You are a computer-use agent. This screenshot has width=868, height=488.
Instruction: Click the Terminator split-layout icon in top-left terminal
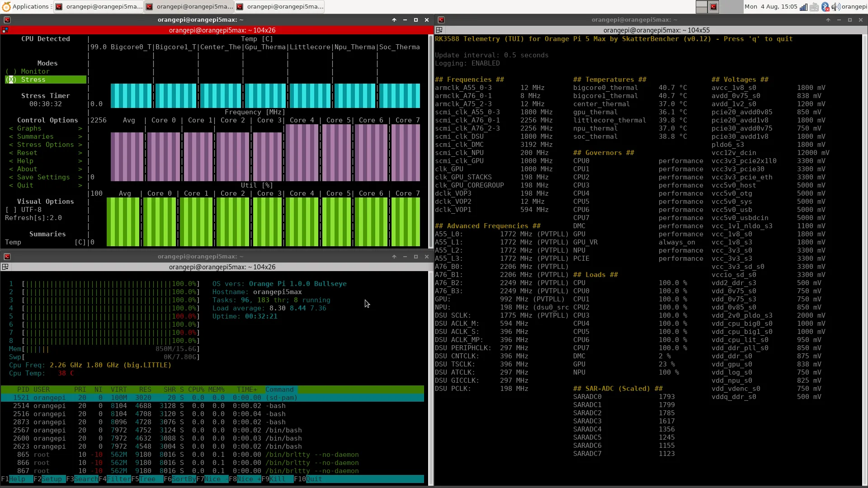pyautogui.click(x=5, y=30)
